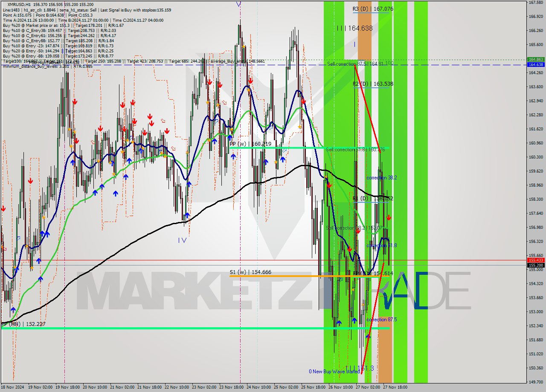Click the 167.580 price axis value

pos(536,2)
